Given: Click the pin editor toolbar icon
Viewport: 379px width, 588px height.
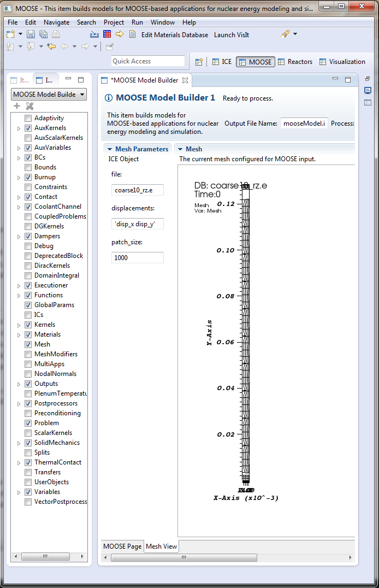Looking at the screenshot, I should [109, 47].
